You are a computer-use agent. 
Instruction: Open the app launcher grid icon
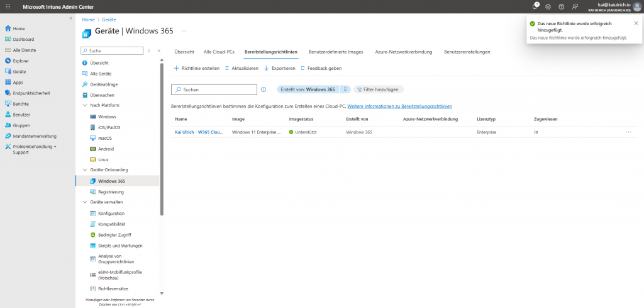[x=8, y=6]
